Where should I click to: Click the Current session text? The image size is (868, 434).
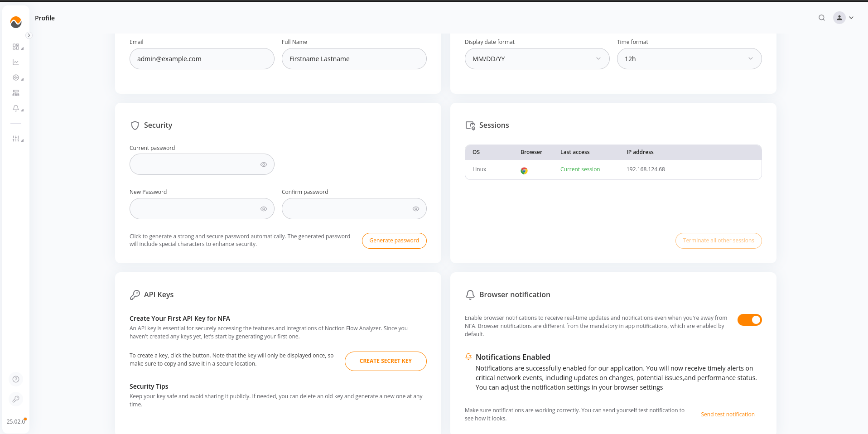tap(580, 169)
